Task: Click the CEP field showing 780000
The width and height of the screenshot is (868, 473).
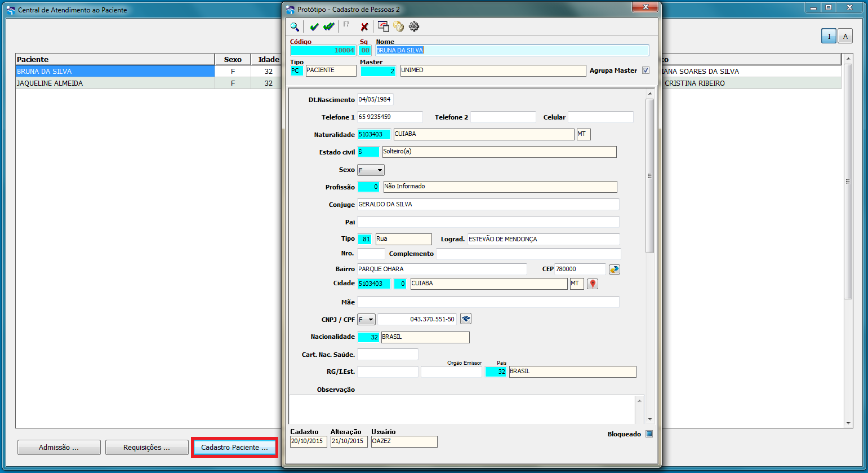Action: tap(580, 269)
